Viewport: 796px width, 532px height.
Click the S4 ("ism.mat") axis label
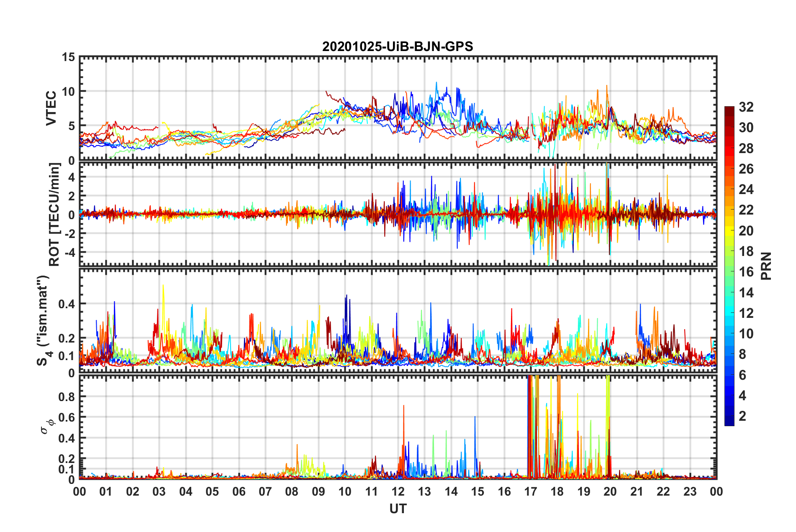click(44, 320)
